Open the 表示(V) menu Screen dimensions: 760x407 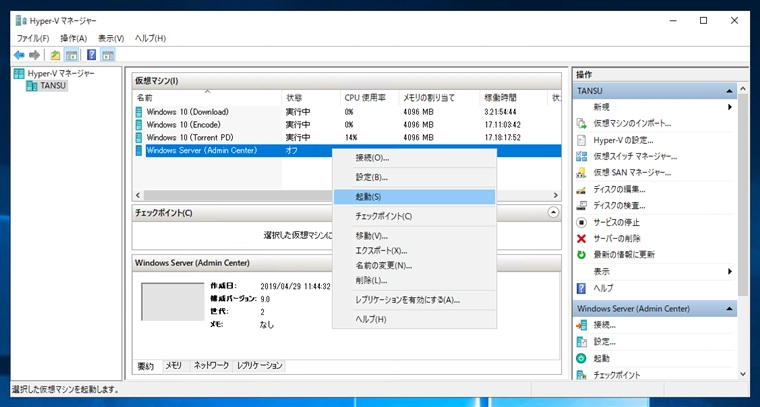coord(111,38)
